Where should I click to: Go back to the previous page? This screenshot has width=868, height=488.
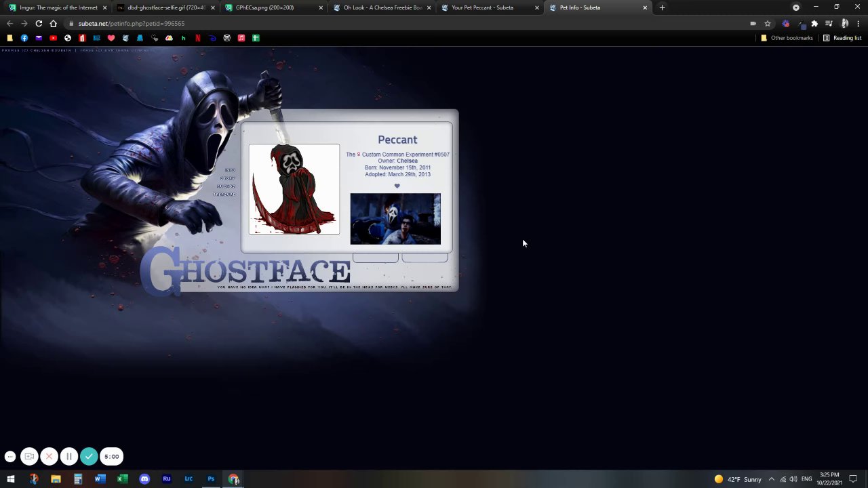coord(9,23)
